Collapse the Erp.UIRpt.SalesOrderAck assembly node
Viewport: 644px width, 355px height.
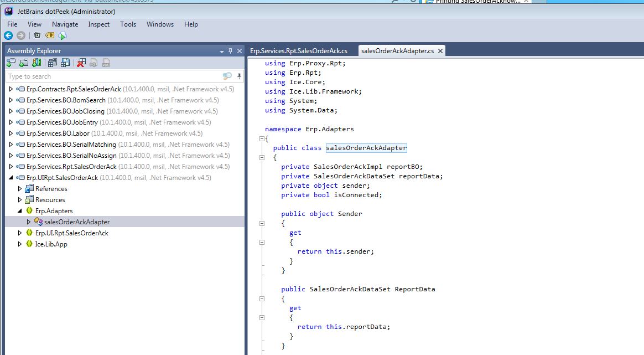click(x=11, y=178)
